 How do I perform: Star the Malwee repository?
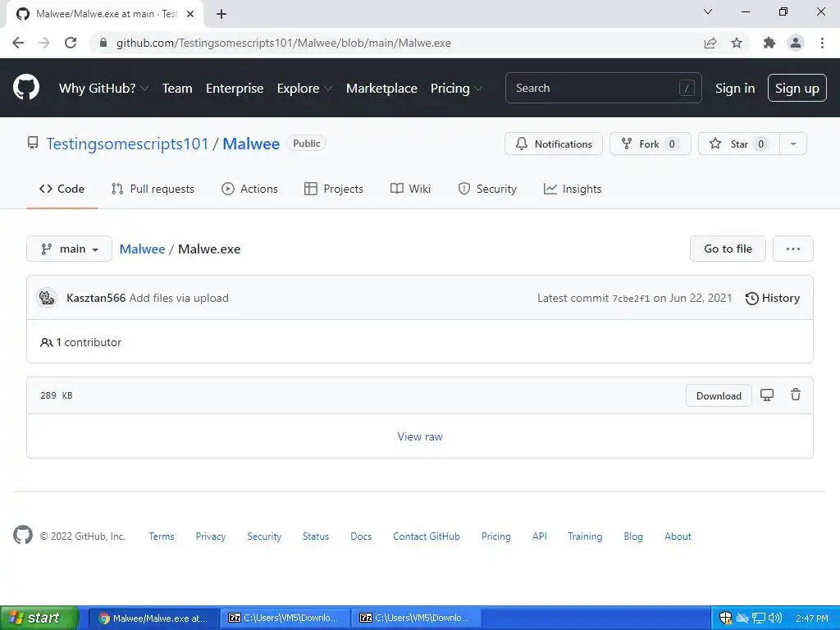tap(739, 144)
